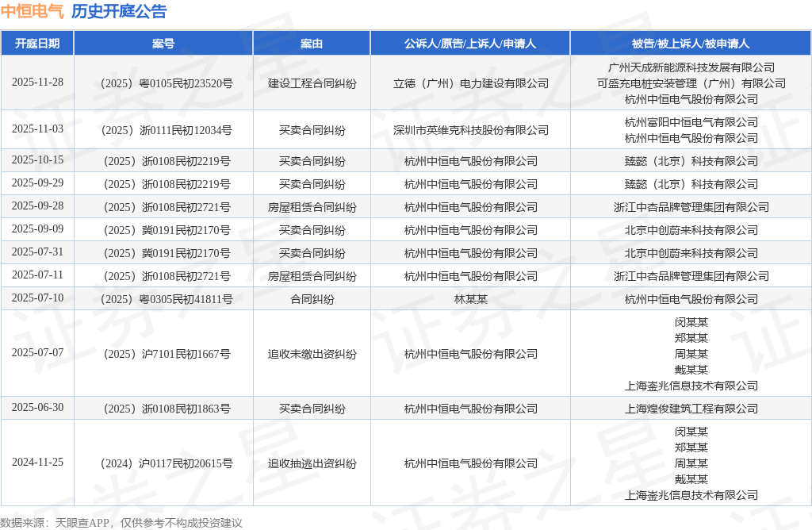812x530 pixels.
Task: Click 郑某某 in 2024-11-25 row
Action: 691,447
